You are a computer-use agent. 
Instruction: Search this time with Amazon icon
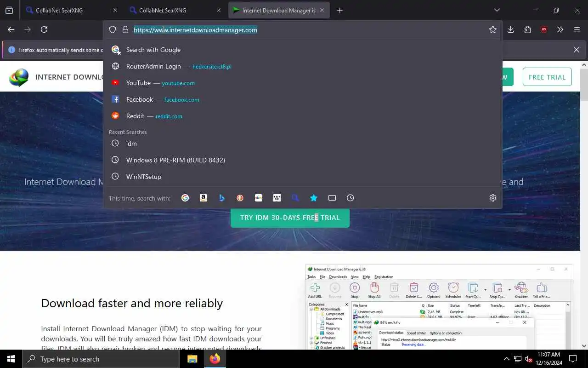pos(204,198)
